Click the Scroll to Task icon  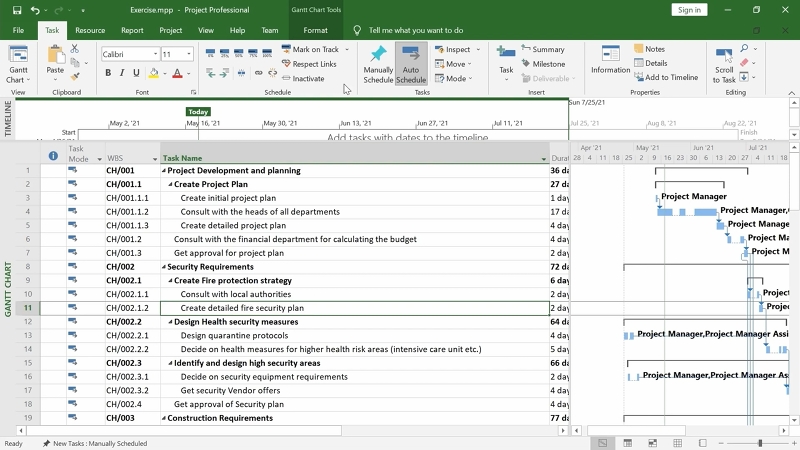click(724, 54)
